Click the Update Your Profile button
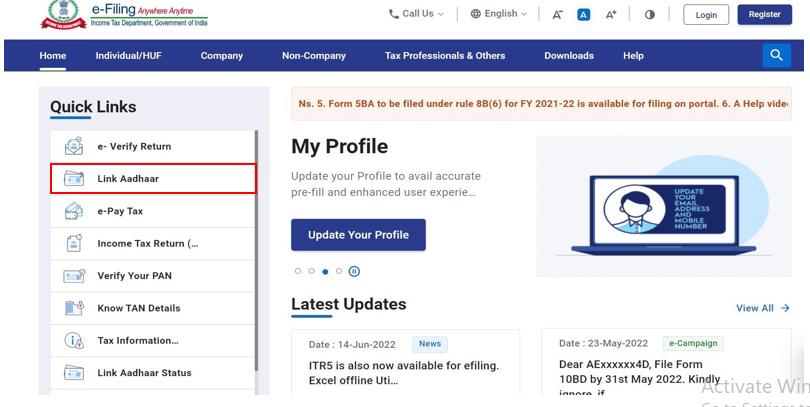This screenshot has width=810, height=407. tap(358, 235)
